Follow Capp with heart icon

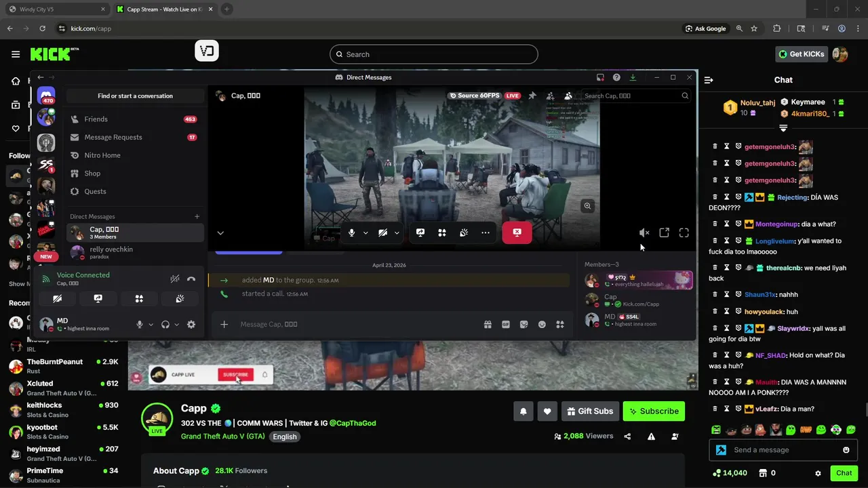pyautogui.click(x=547, y=411)
